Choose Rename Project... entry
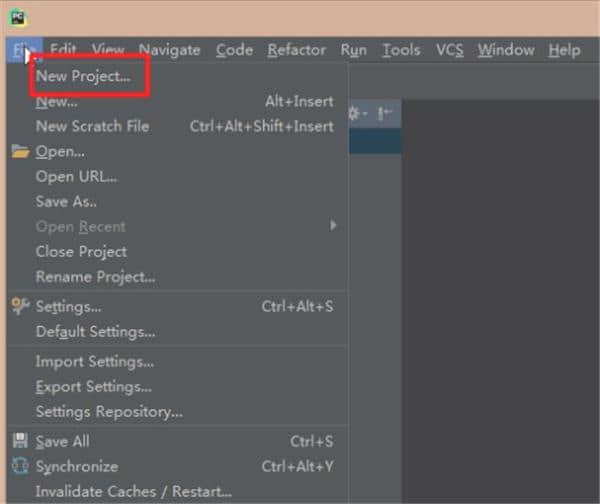This screenshot has width=600, height=504. (95, 276)
